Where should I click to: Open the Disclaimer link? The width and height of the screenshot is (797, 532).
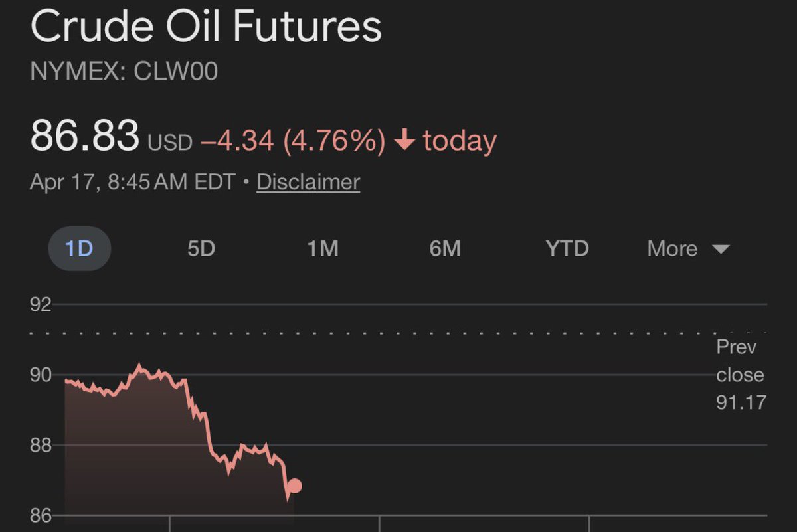[308, 182]
